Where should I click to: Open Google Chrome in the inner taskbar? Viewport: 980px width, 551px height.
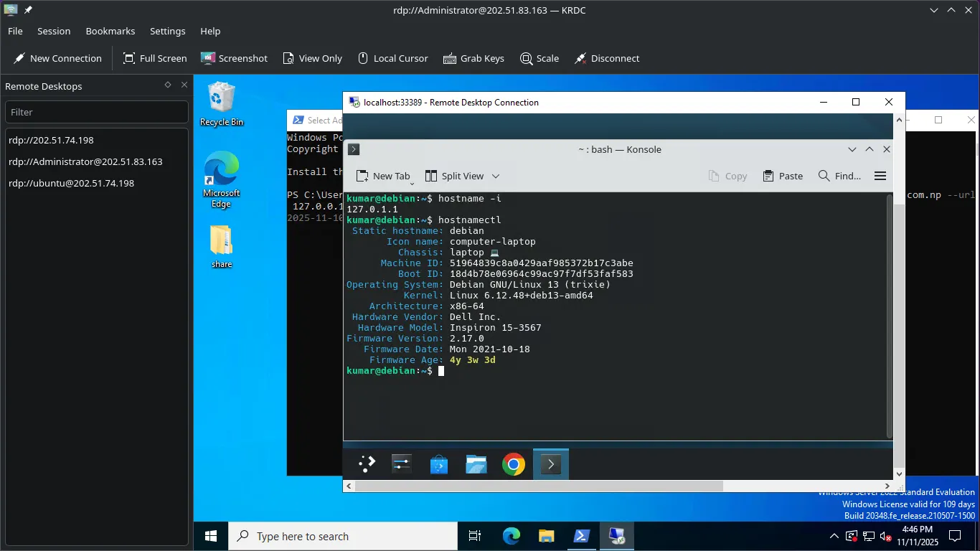coord(513,465)
